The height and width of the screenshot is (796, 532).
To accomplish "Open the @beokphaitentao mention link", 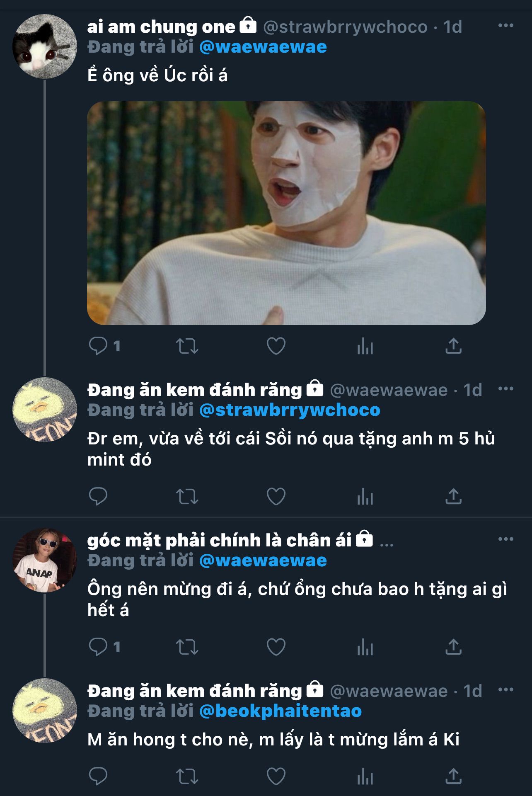I will click(x=281, y=711).
